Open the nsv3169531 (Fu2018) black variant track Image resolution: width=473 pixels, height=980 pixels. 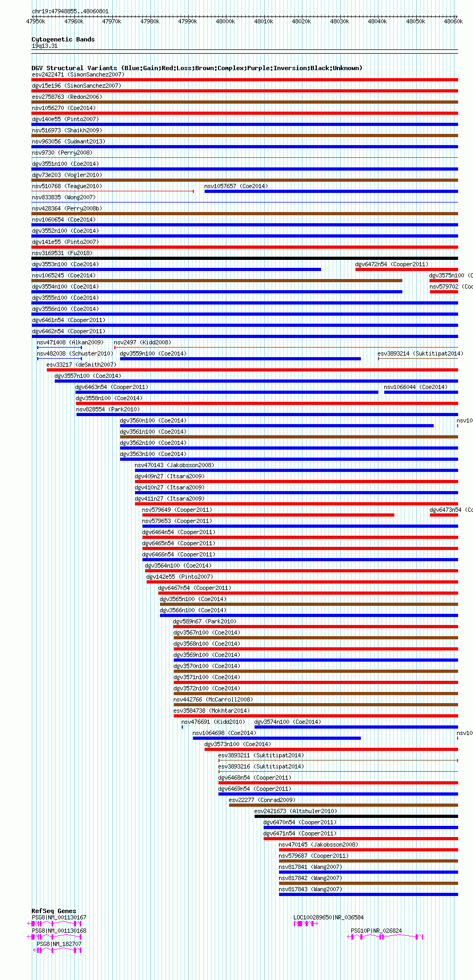245,258
